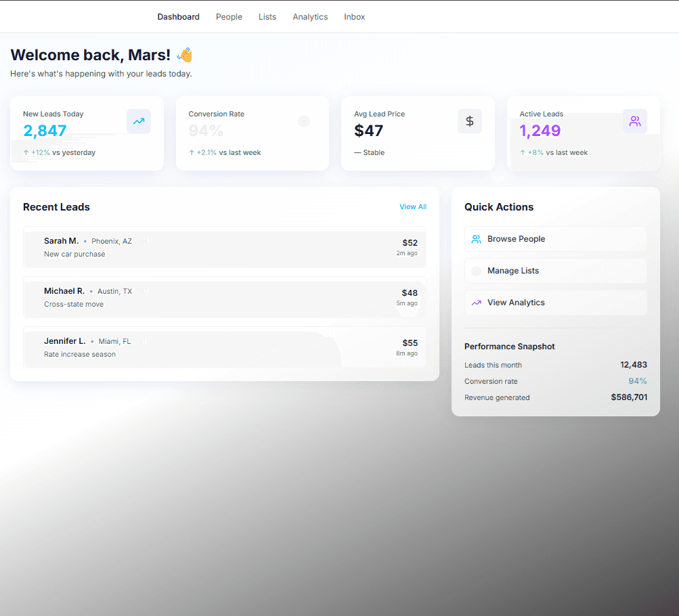Click the trending arrow icon on New Leads card

[x=138, y=122]
